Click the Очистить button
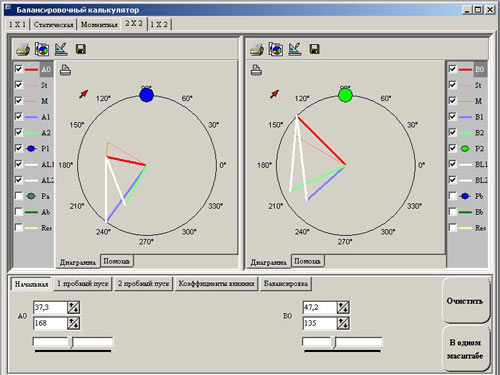Screen dimensions: 500x375 click(x=465, y=301)
